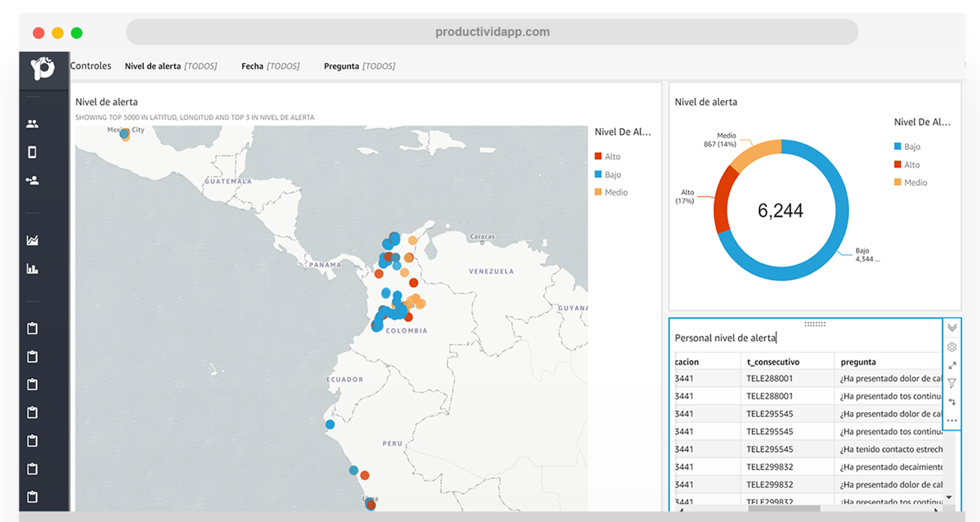Viewport: 980px width, 522px height.
Task: Open the users group icon in sidebar
Action: [32, 124]
